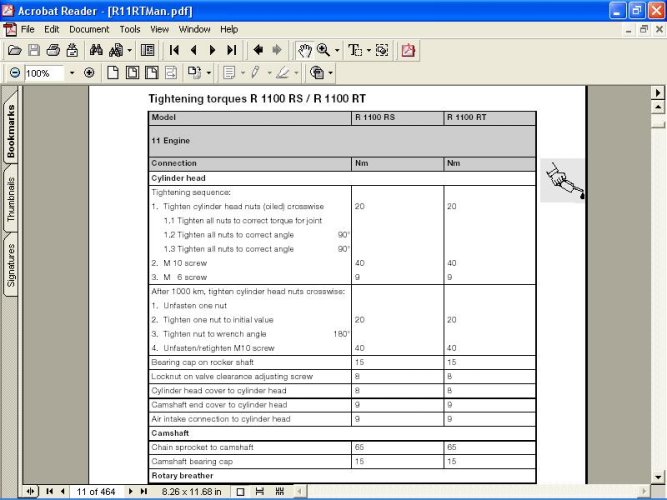Click the red Adobe PDF online icon
This screenshot has height=500, width=667.
pos(408,50)
